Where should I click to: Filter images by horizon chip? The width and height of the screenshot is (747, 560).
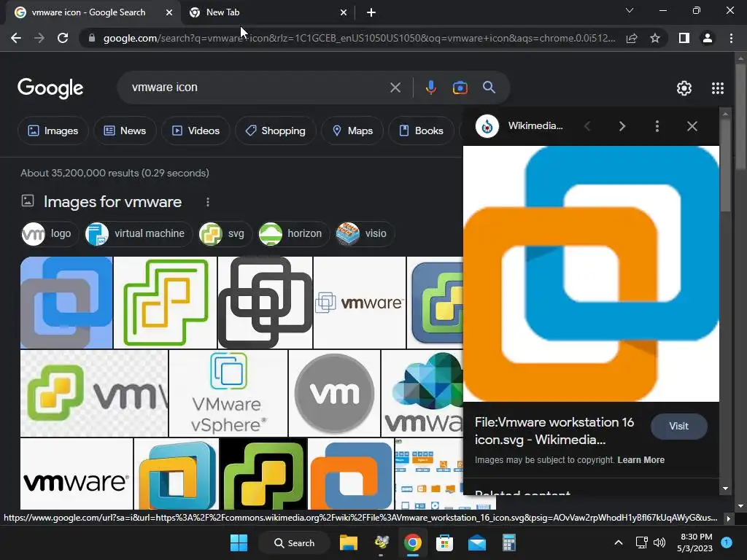pos(293,234)
